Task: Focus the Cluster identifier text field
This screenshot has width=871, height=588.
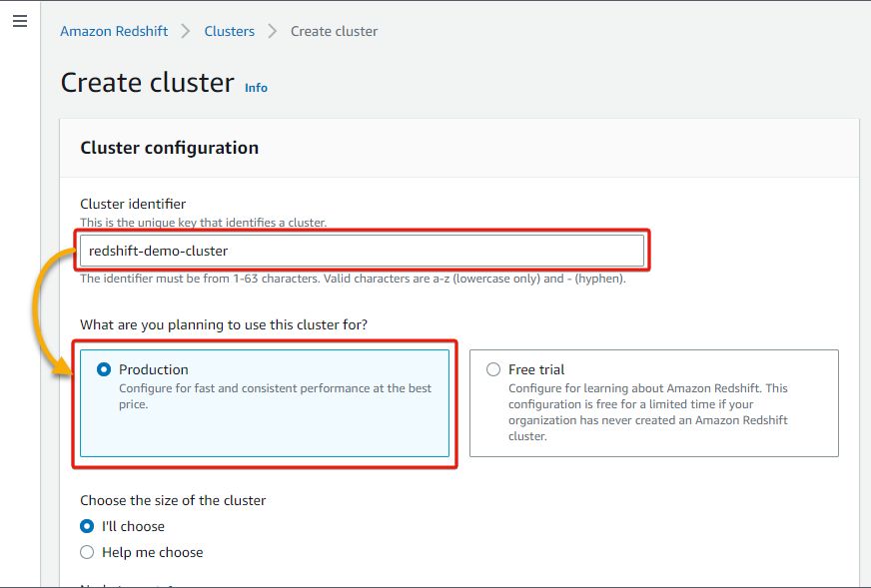Action: [x=363, y=251]
